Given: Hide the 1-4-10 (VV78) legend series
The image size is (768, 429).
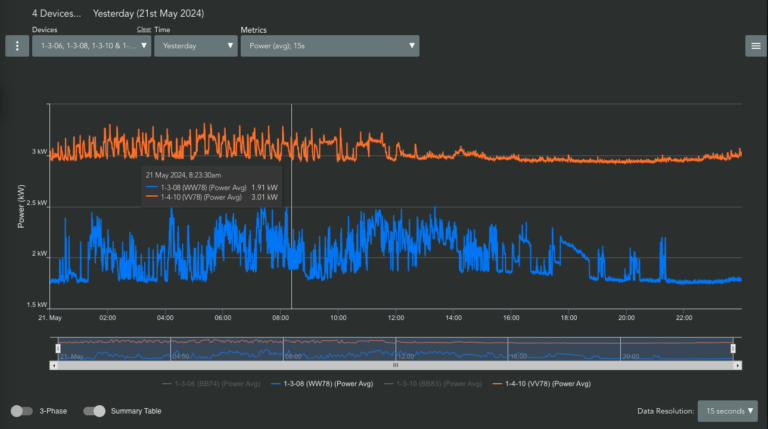Looking at the screenshot, I should (x=542, y=383).
